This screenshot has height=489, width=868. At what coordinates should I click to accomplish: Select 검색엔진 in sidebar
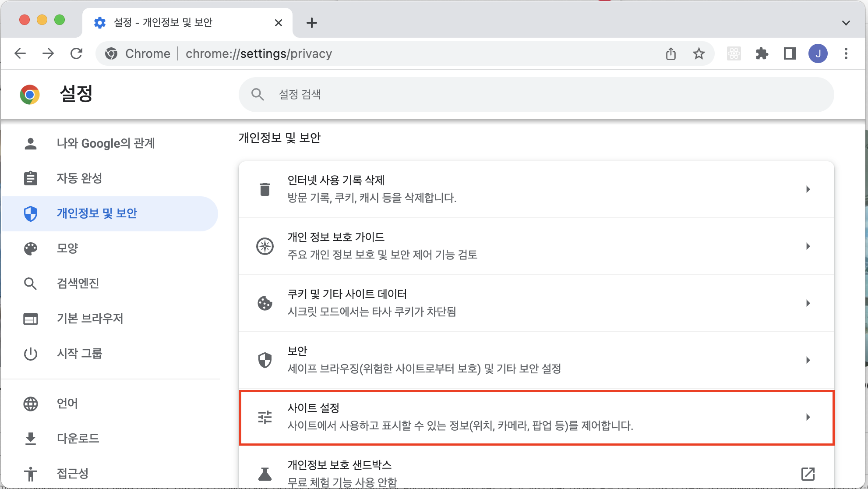tap(78, 283)
